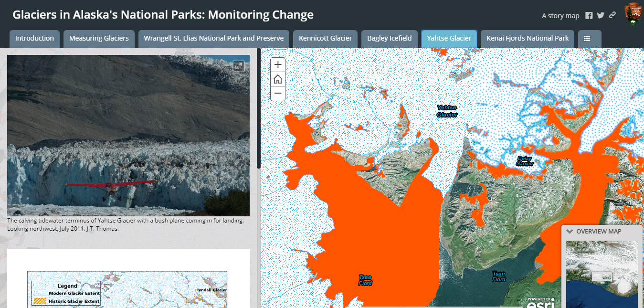Zoom in on the map
Image resolution: width=644 pixels, height=308 pixels.
[278, 64]
